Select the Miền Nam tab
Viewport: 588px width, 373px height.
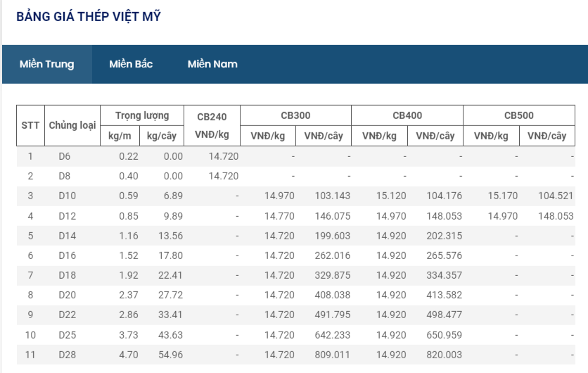coord(212,64)
